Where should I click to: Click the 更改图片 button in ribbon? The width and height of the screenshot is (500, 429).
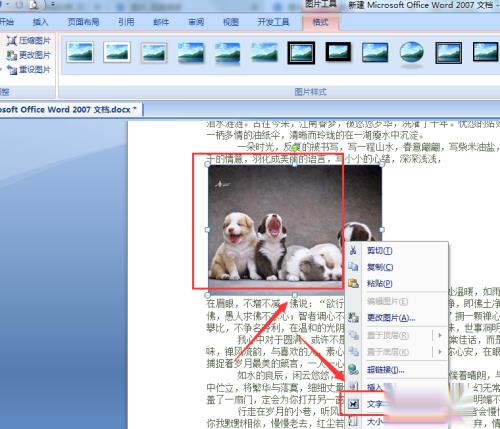[x=29, y=55]
